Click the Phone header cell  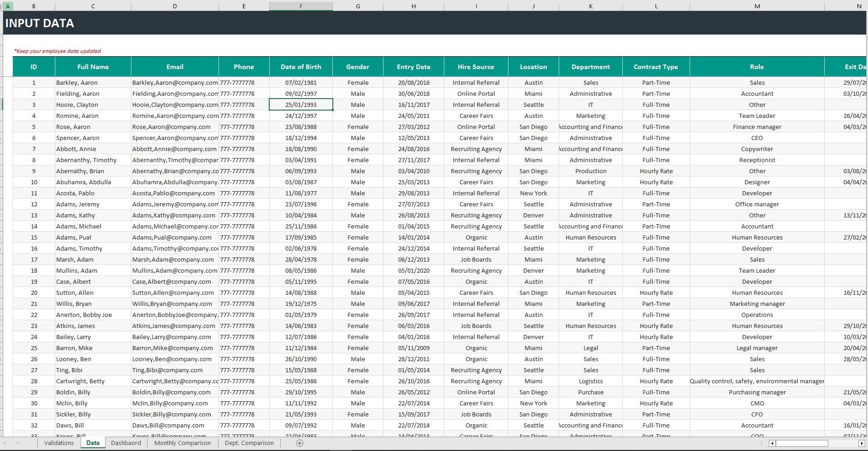coord(244,67)
